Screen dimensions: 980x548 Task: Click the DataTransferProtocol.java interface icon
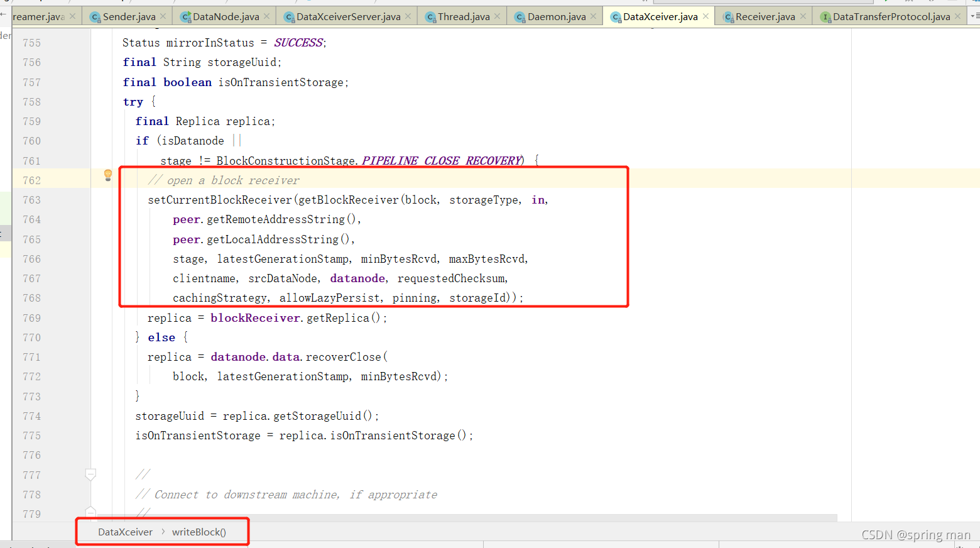[825, 17]
